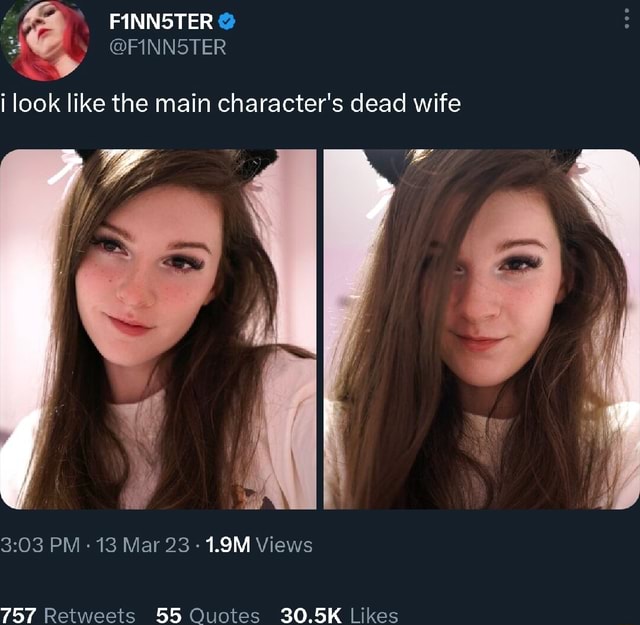Click the 3:03 PM timestamp
The height and width of the screenshot is (625, 640).
tap(40, 545)
